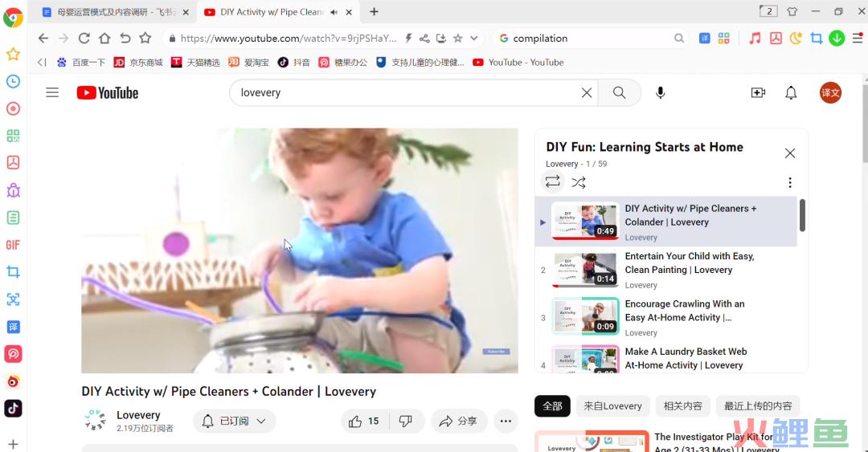Click the playlist panel scrollbar

coord(802,215)
